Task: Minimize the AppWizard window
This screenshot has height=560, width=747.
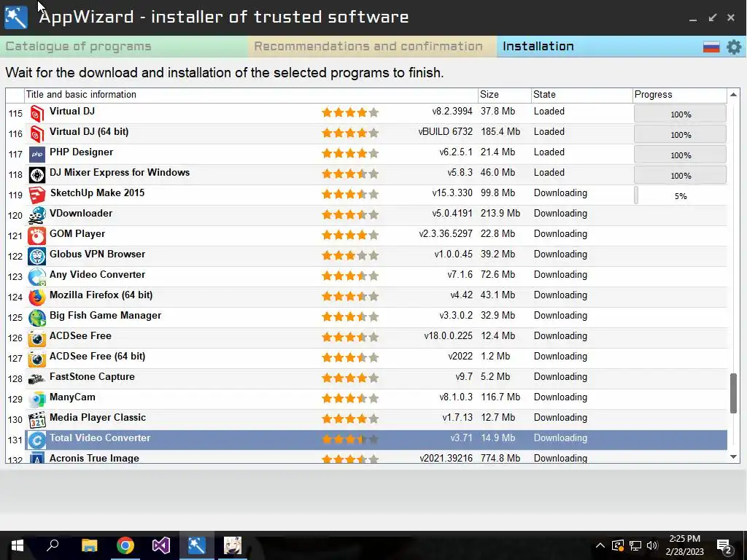Action: [693, 19]
